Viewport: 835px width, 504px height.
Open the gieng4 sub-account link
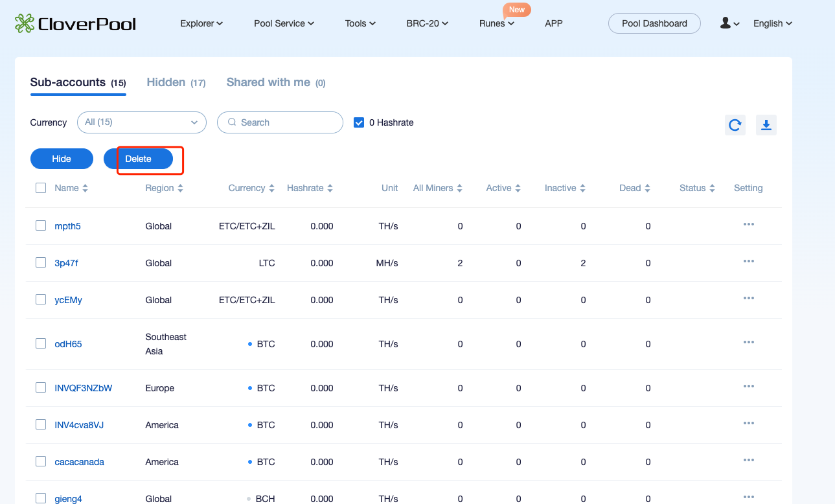point(68,499)
